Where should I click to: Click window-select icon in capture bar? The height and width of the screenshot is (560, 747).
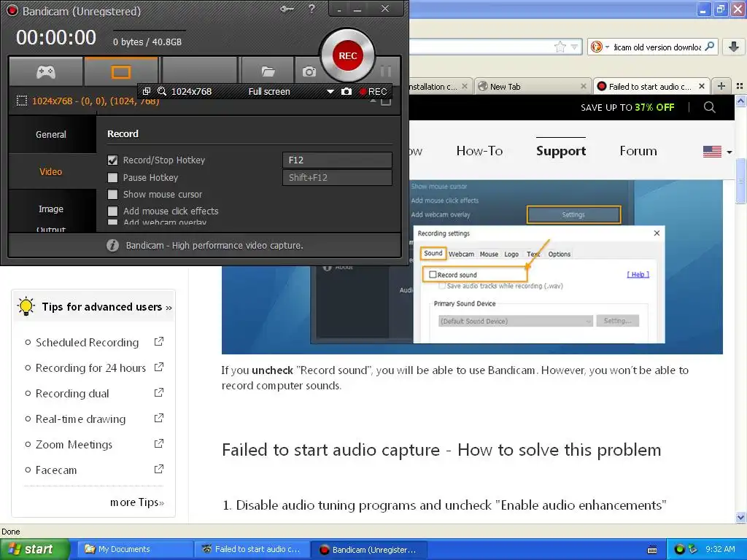click(147, 91)
